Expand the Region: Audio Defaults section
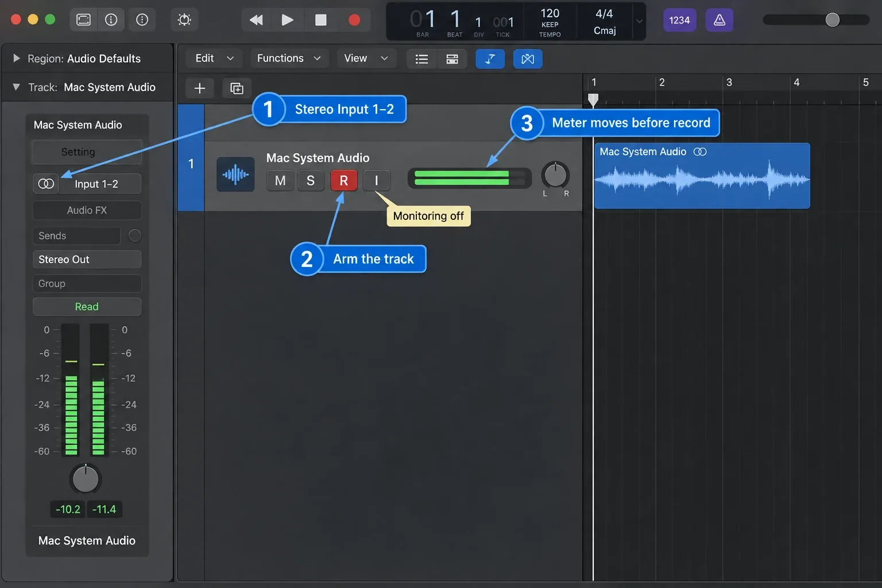882x588 pixels. click(16, 58)
